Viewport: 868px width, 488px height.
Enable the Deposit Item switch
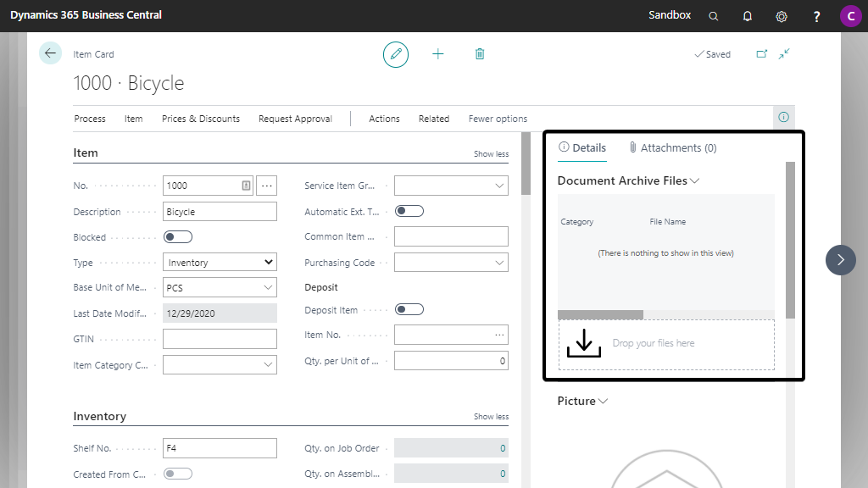pos(409,309)
